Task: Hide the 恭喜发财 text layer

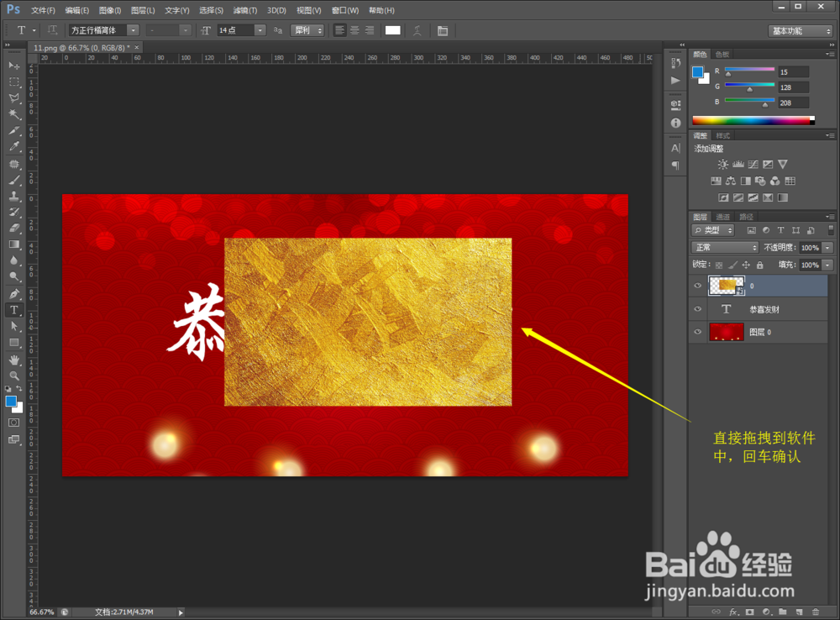Action: (697, 309)
